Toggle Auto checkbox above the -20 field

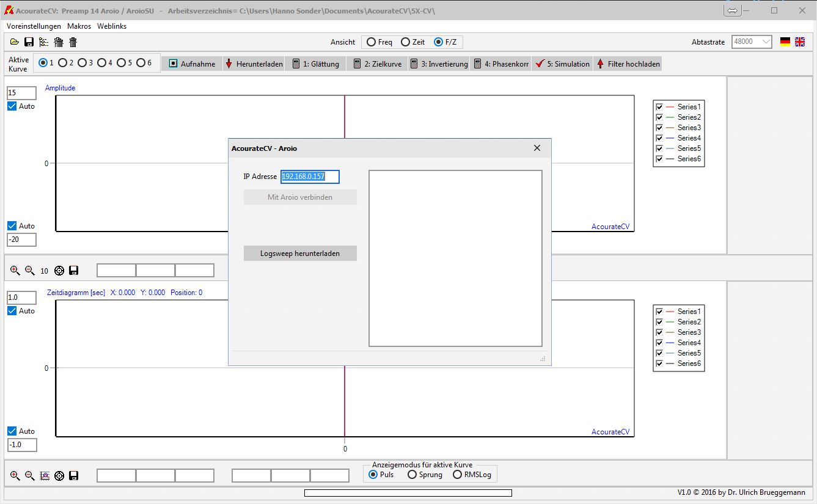[12, 226]
